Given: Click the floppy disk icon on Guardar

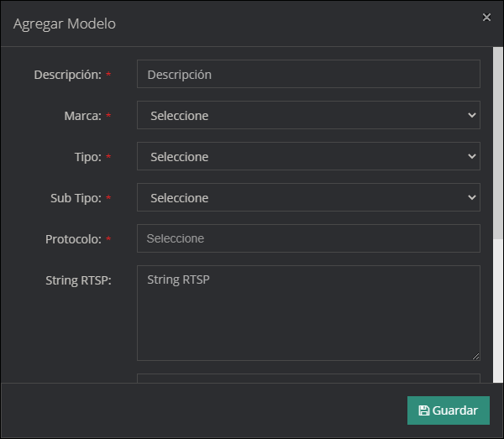Looking at the screenshot, I should click(x=423, y=410).
